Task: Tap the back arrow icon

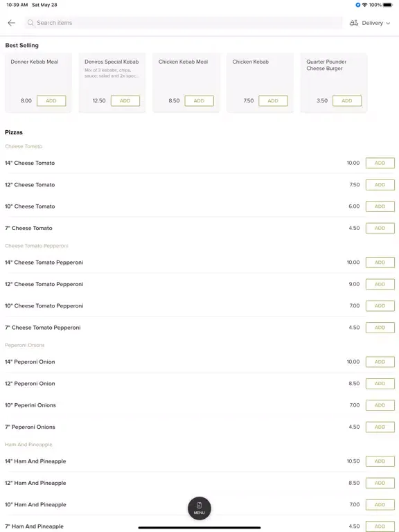Action: coord(12,23)
